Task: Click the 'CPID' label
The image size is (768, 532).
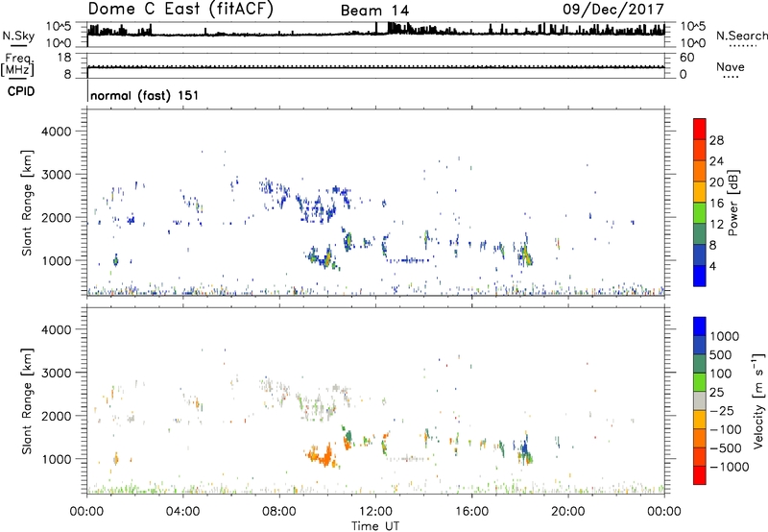Action: click(x=21, y=91)
